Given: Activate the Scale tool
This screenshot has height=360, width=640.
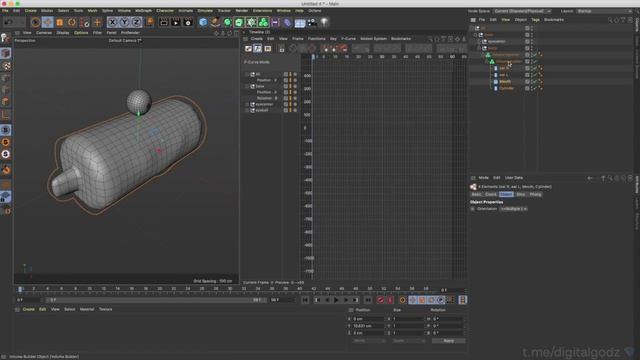Looking at the screenshot, I should click(60, 22).
